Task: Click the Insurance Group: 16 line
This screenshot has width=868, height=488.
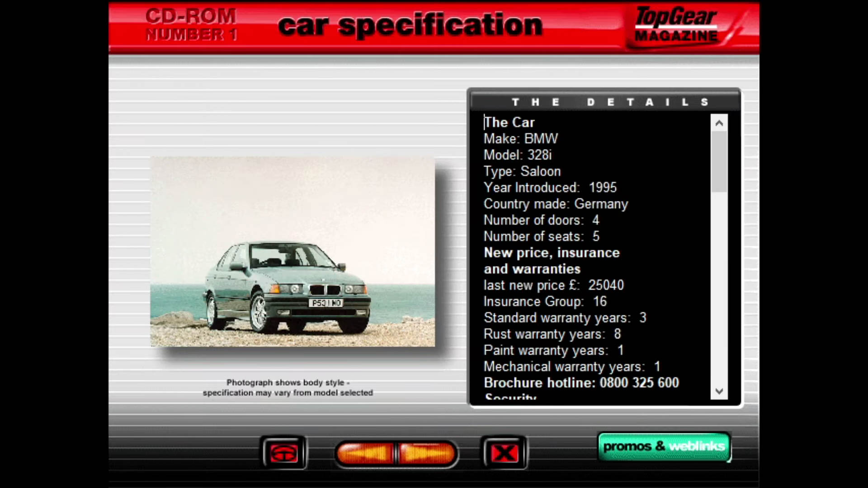Action: point(545,301)
